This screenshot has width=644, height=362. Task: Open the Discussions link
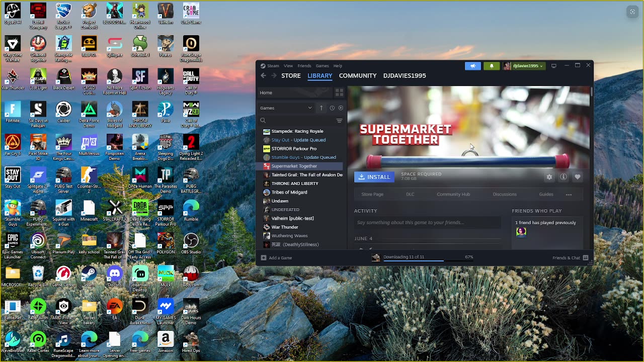coord(505,195)
